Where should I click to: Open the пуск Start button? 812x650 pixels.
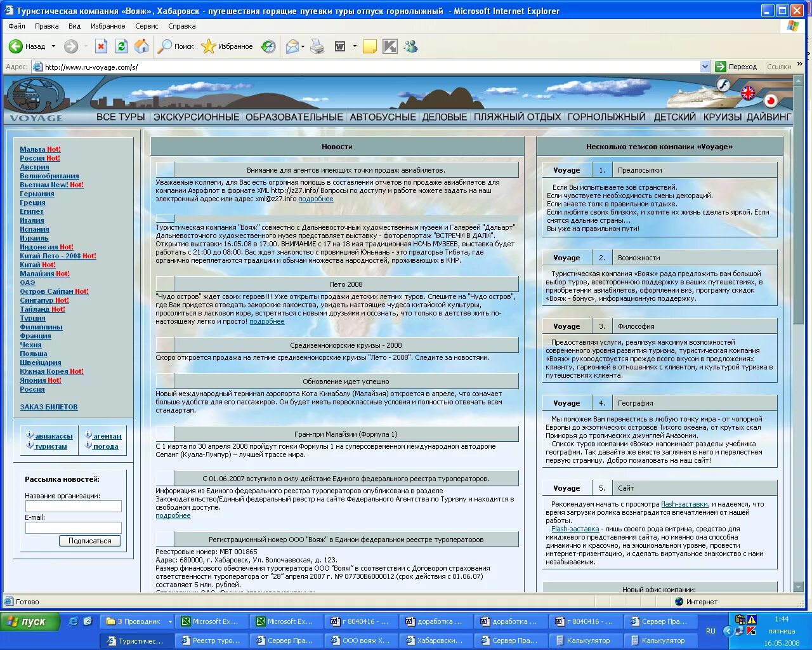[x=30, y=621]
